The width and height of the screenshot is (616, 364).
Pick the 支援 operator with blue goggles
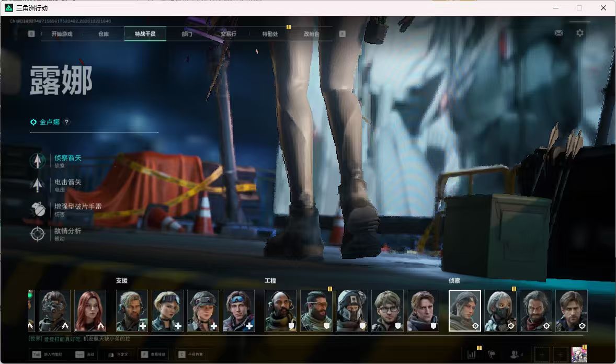pyautogui.click(x=239, y=311)
